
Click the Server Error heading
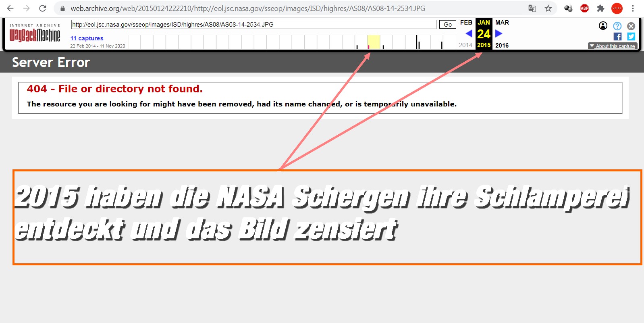coord(51,63)
